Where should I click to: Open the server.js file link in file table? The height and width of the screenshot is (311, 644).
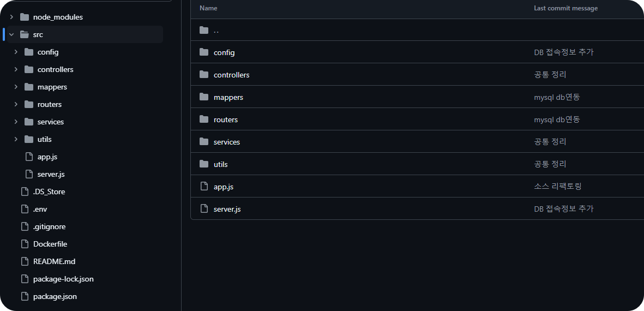pyautogui.click(x=227, y=209)
